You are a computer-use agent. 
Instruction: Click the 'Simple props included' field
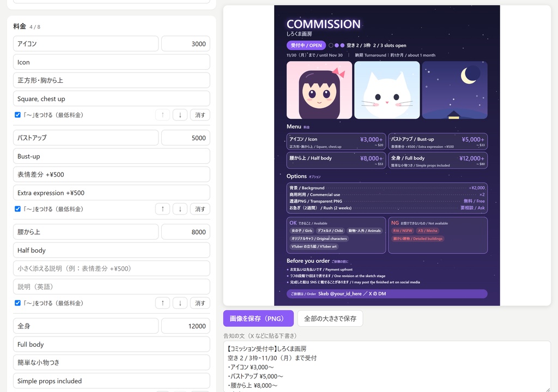tap(111, 381)
